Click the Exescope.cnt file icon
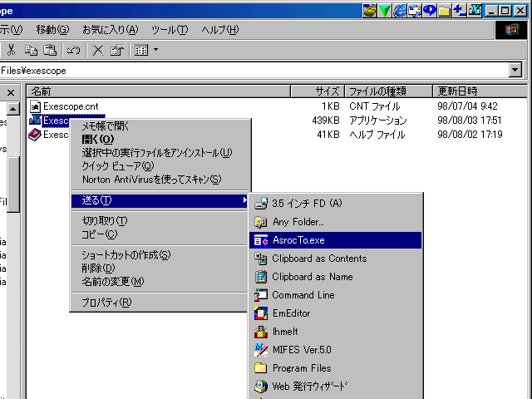532x399 pixels. [35, 106]
